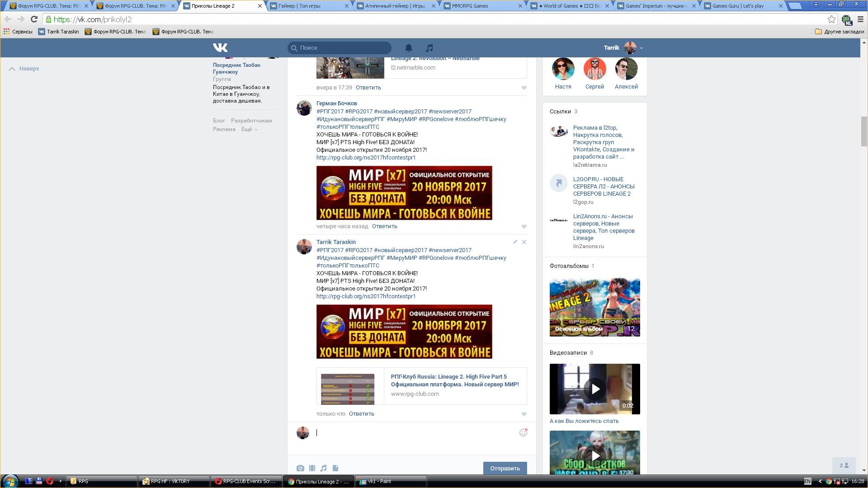This screenshot has height=488, width=868.
Task: Click the Отправить button
Action: pyautogui.click(x=505, y=468)
